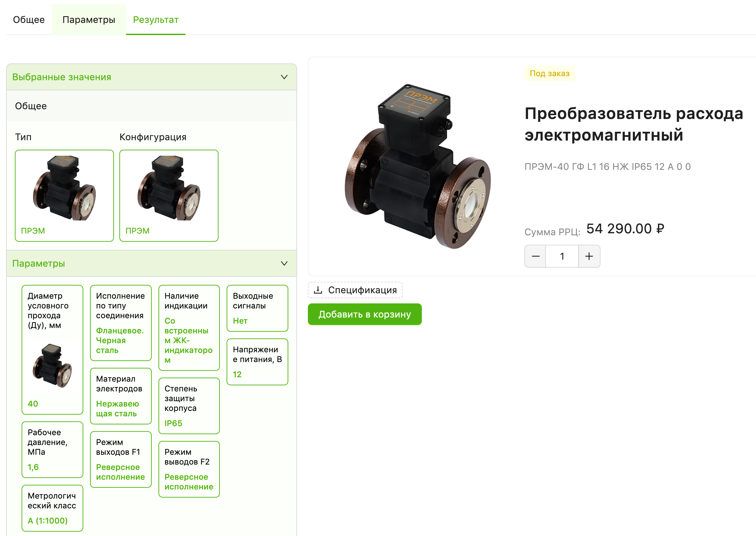Click the flowmeter thumbnail in the diameter card

click(x=52, y=365)
